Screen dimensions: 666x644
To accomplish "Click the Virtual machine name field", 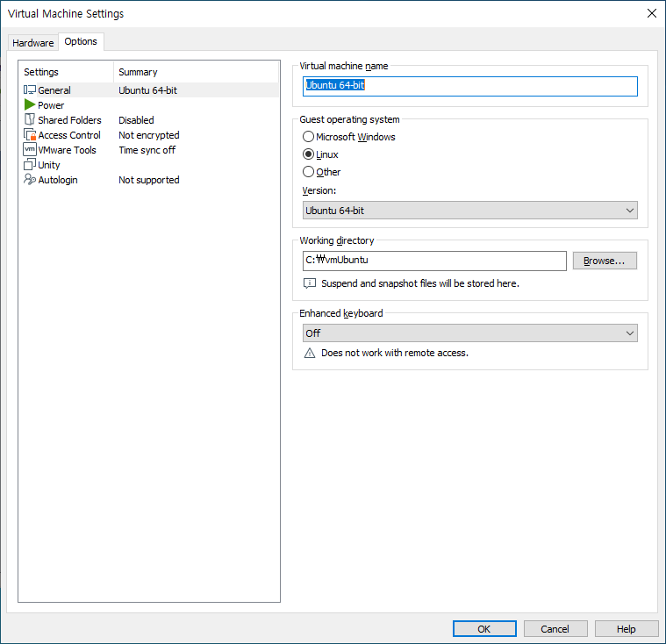I will pyautogui.click(x=469, y=86).
